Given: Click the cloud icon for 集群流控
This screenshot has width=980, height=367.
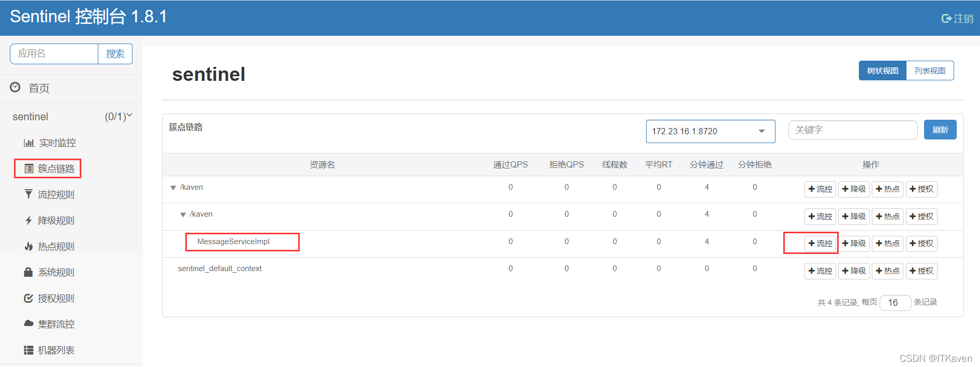Looking at the screenshot, I should 28,323.
